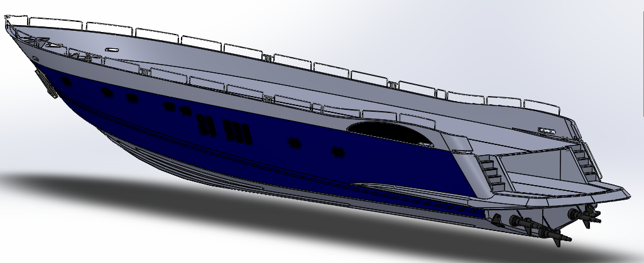Select the pair of two vertical hull windows

click(206, 126)
